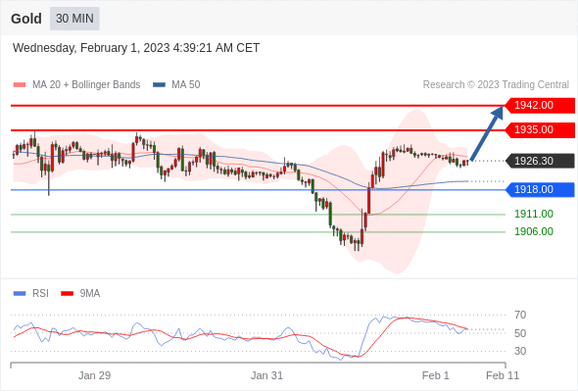This screenshot has height=392, width=578.
Task: Toggle the RSI legend label
Action: point(40,294)
